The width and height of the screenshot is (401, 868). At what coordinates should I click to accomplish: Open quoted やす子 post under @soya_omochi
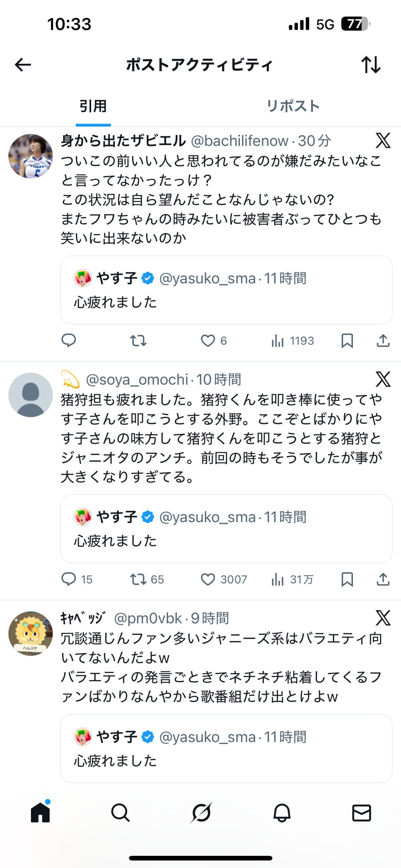pyautogui.click(x=226, y=529)
